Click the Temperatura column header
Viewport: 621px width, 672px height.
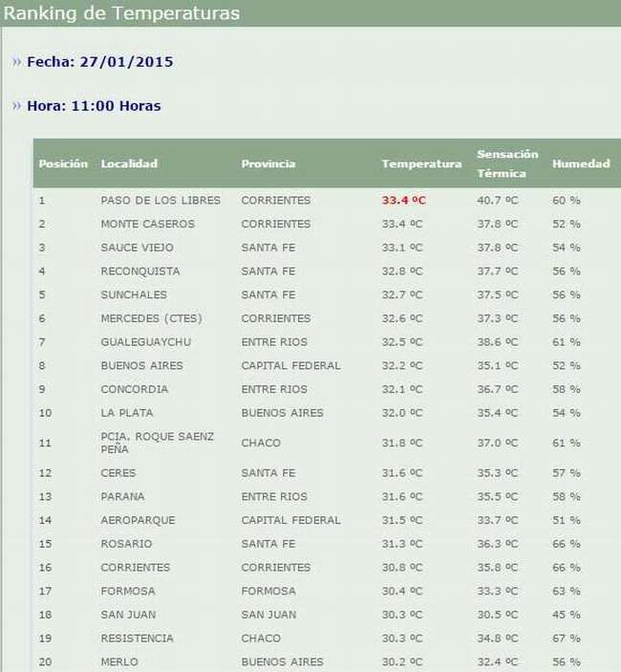pyautogui.click(x=421, y=163)
